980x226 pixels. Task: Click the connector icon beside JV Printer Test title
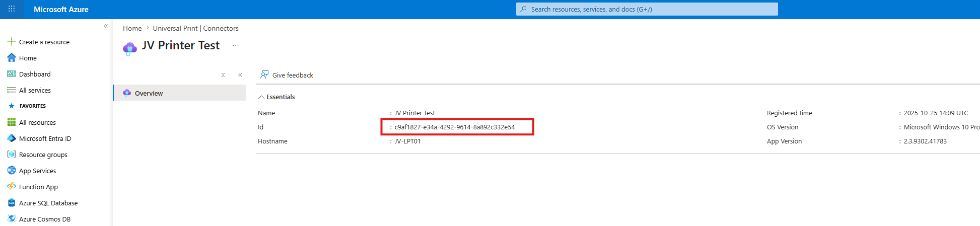pyautogui.click(x=130, y=48)
